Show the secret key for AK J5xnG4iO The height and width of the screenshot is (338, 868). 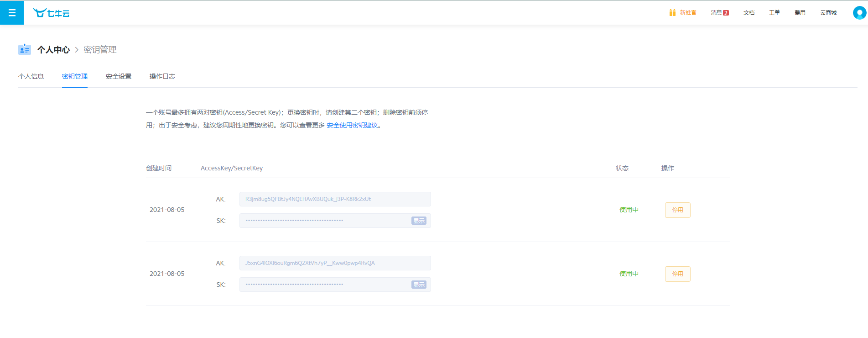[x=419, y=285]
